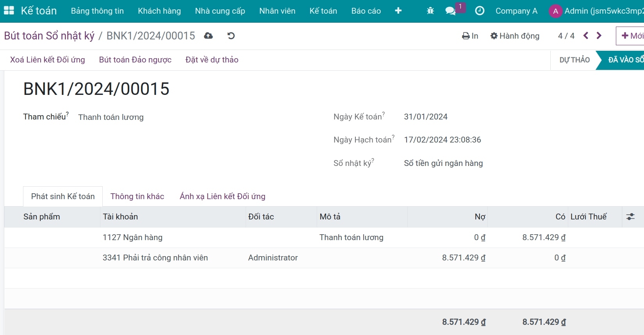This screenshot has width=644, height=335.
Task: Open the Admin user menu
Action: [596, 11]
